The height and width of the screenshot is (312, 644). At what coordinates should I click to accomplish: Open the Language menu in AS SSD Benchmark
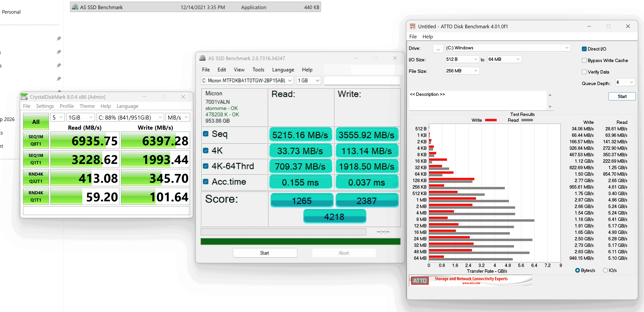pyautogui.click(x=283, y=70)
